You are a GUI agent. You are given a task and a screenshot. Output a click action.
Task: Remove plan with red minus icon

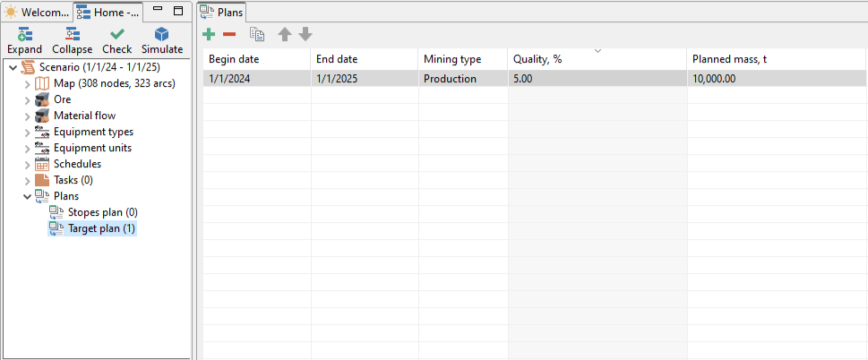click(229, 35)
